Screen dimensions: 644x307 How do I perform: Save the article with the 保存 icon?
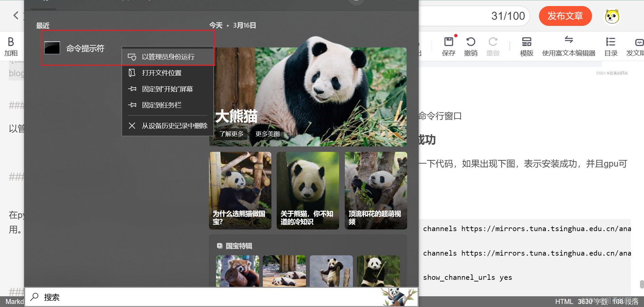448,45
